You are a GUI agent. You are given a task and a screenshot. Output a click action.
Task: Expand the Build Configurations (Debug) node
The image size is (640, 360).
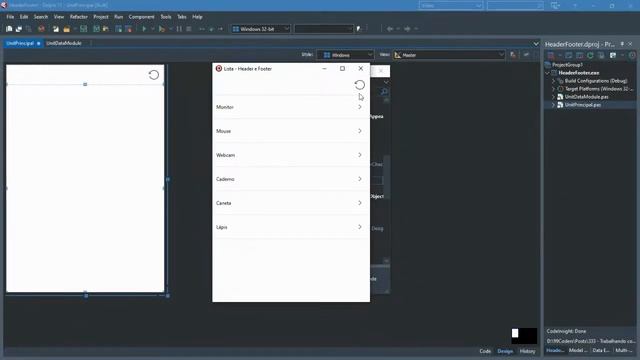click(553, 81)
